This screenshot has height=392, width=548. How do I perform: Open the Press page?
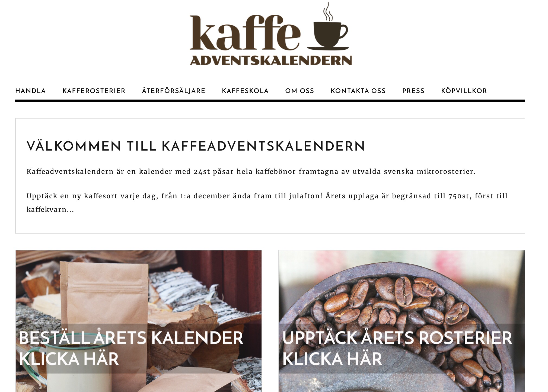[x=413, y=91]
